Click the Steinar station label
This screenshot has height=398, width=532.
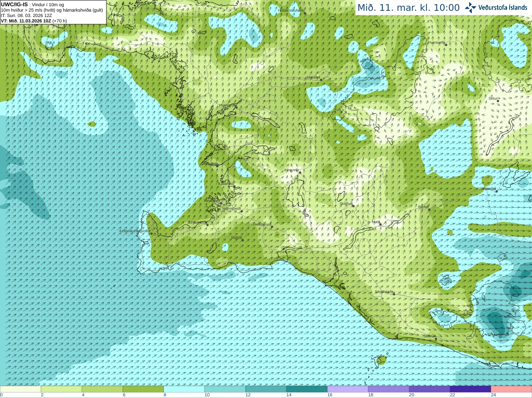(429, 336)
